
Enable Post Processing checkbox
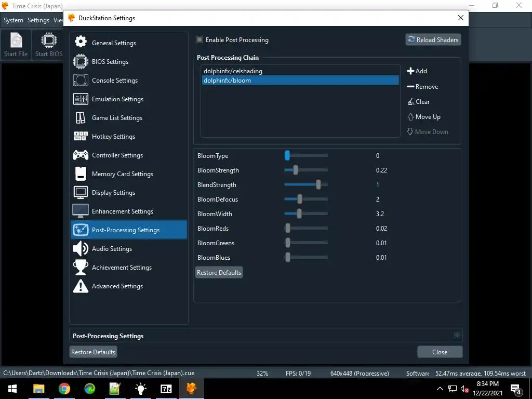click(199, 39)
